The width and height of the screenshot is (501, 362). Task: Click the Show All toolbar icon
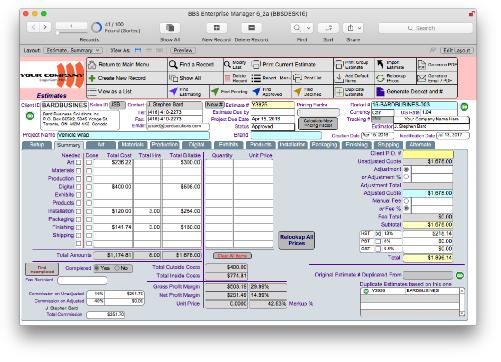[x=170, y=28]
